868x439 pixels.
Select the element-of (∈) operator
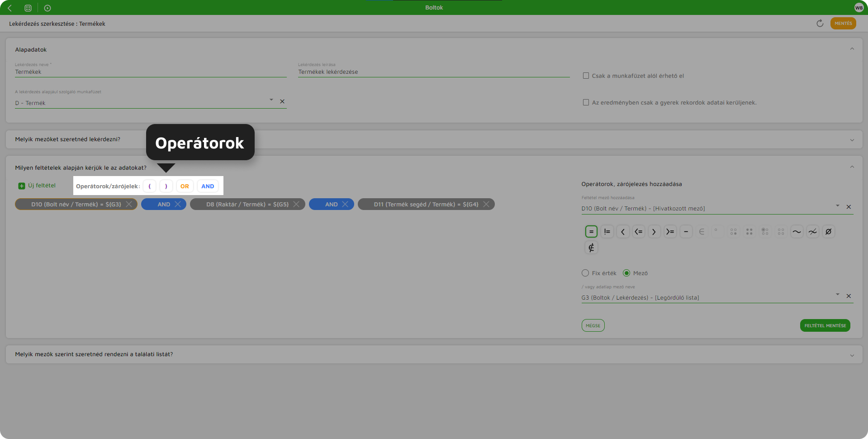(x=702, y=232)
